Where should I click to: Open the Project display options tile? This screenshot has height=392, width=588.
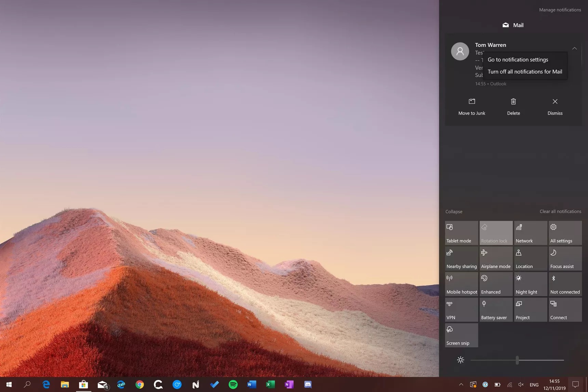pyautogui.click(x=530, y=310)
